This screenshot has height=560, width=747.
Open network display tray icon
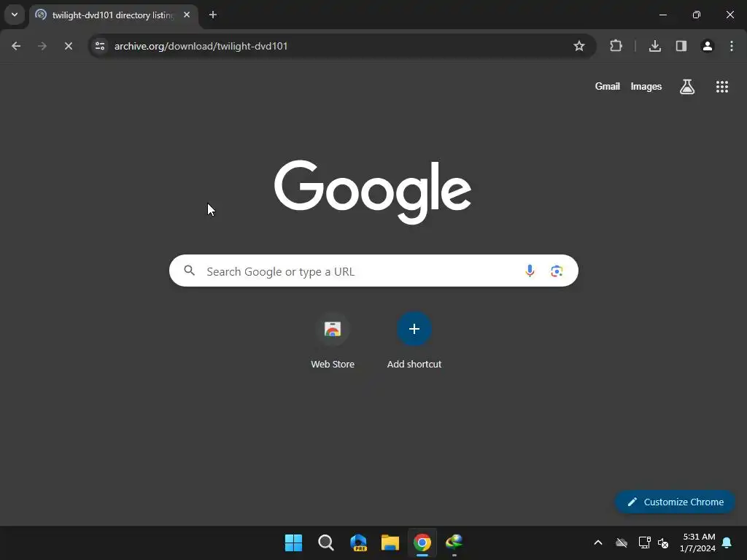(645, 542)
